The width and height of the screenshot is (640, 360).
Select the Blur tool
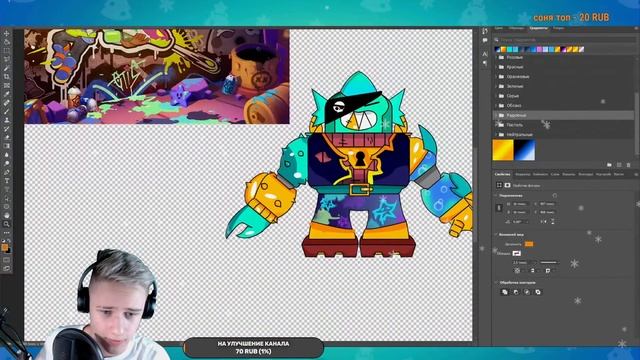(7, 155)
